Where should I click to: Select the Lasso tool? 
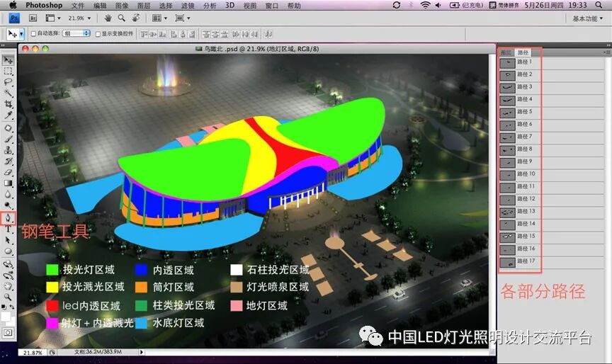pyautogui.click(x=8, y=82)
